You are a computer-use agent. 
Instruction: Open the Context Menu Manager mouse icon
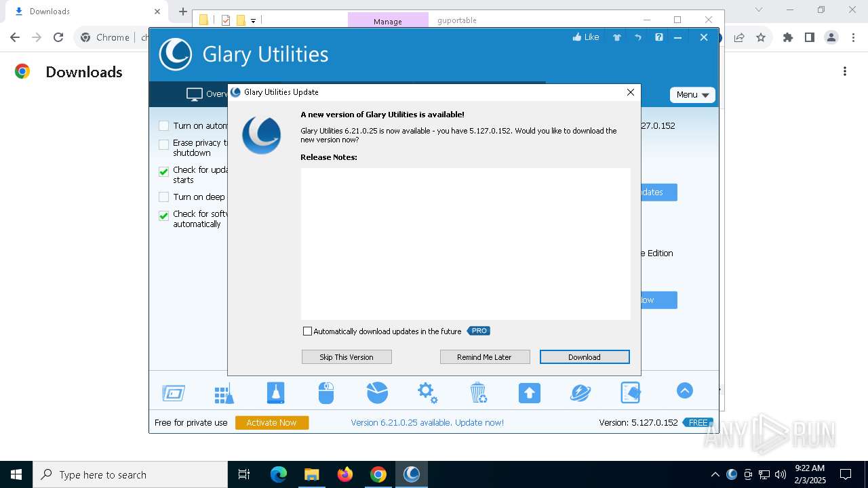pos(326,393)
